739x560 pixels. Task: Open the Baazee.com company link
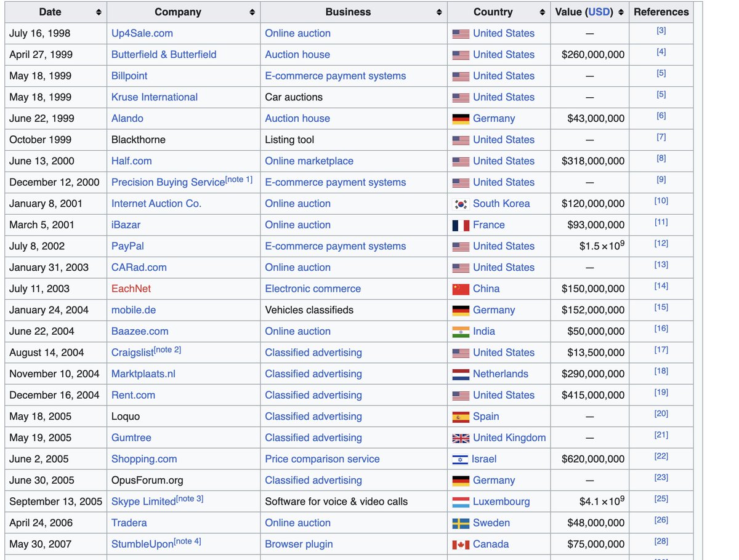140,331
